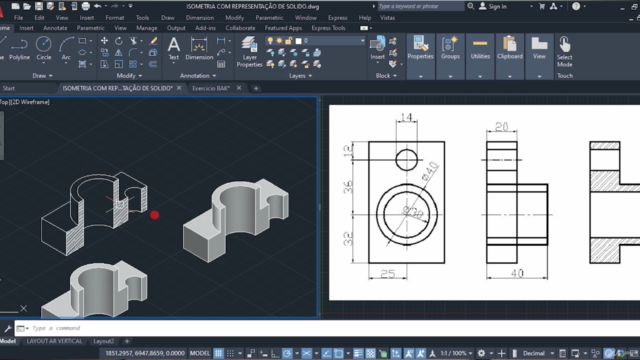The width and height of the screenshot is (640, 360).
Task: Toggle annotation visibility in status bar
Action: pos(409,353)
